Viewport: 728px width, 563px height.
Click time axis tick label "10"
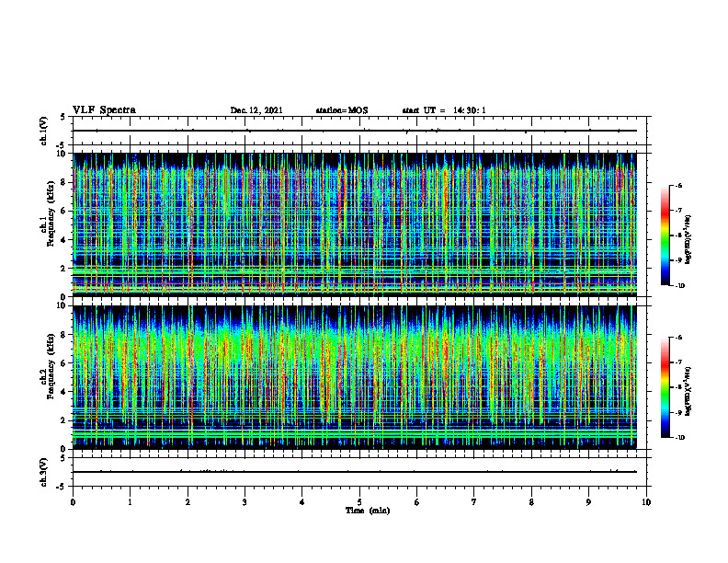click(x=646, y=502)
